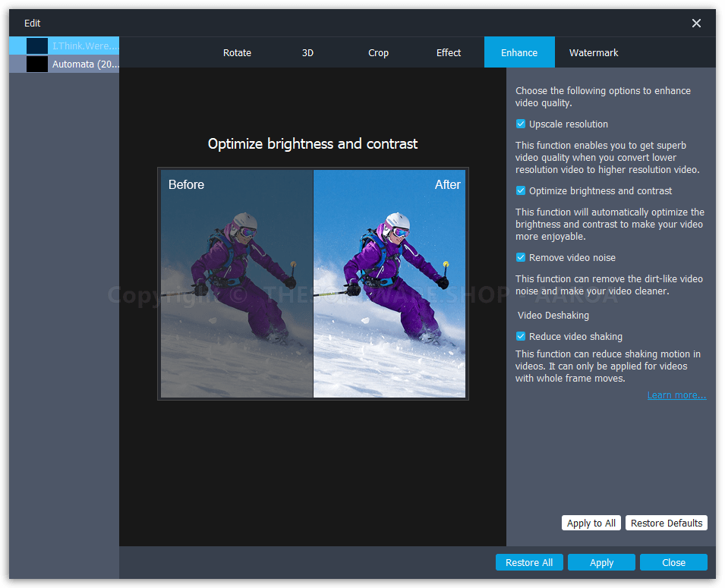Go to the Crop tab

(378, 52)
